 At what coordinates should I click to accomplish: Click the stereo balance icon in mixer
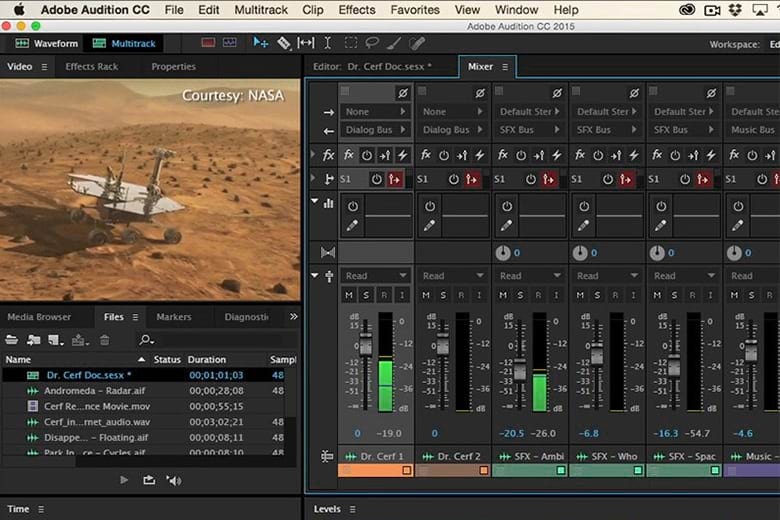328,253
